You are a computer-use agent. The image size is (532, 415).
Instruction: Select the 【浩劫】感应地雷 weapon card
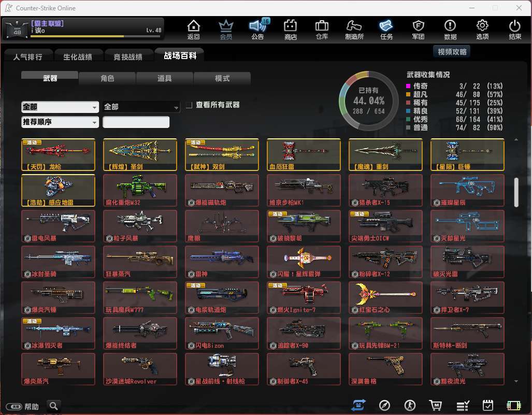tap(59, 190)
